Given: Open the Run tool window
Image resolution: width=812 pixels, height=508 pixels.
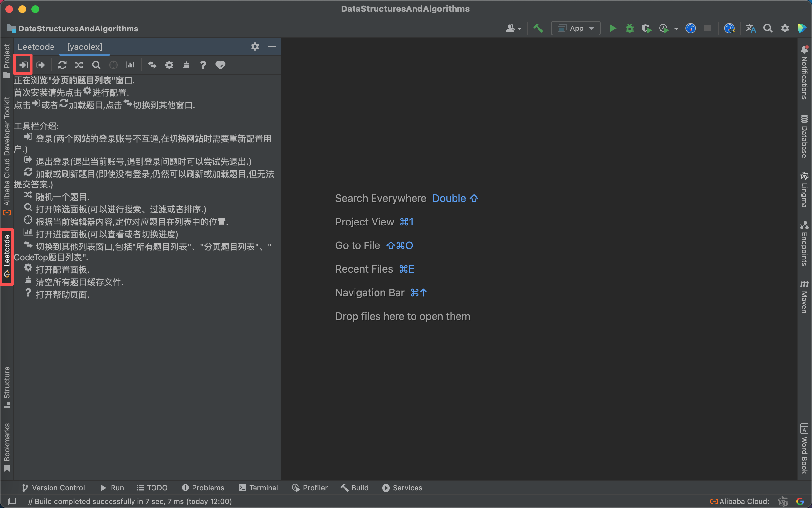Looking at the screenshot, I should [112, 487].
